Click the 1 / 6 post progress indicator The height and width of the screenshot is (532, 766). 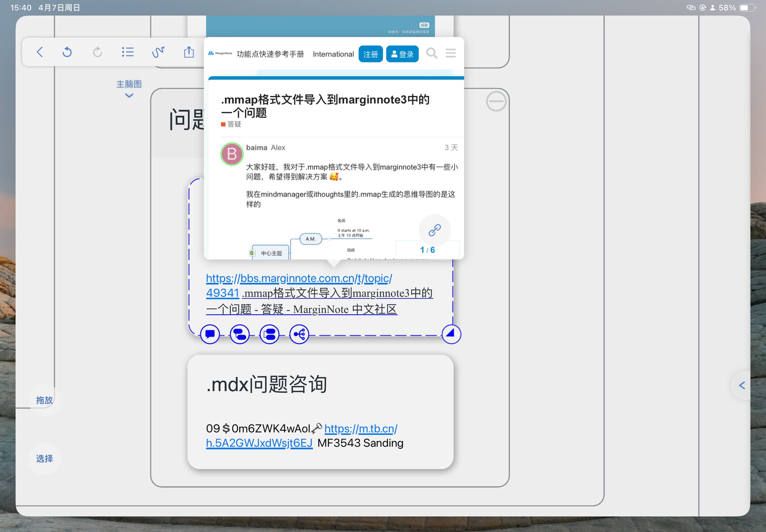(427, 250)
